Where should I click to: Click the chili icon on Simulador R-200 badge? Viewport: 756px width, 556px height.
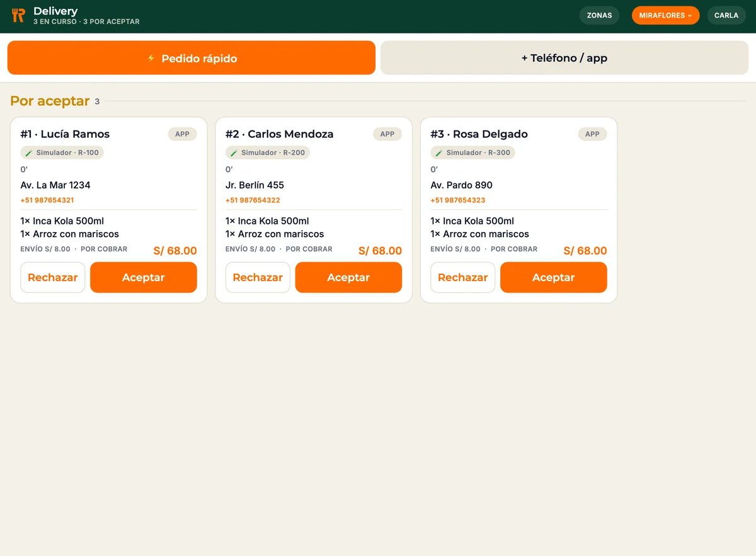234,153
